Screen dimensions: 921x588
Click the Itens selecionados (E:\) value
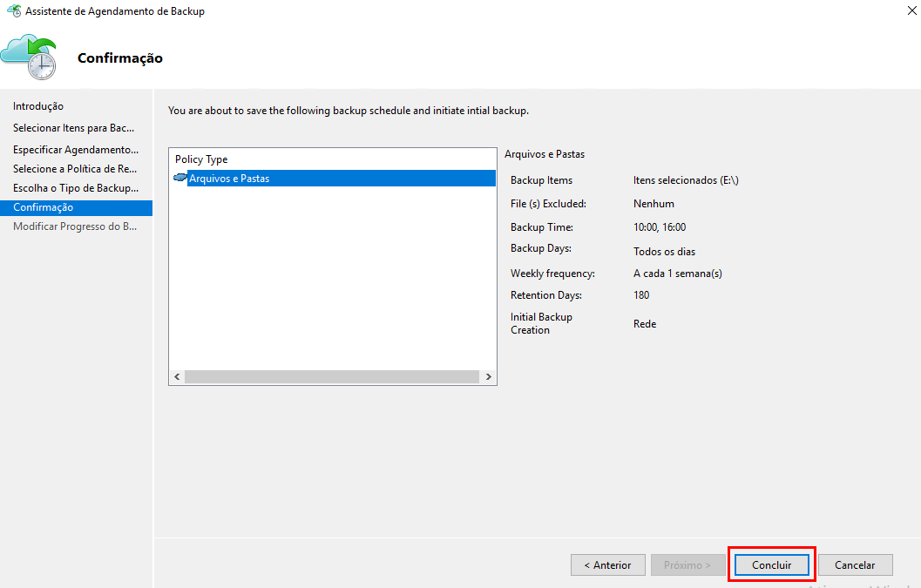point(686,180)
